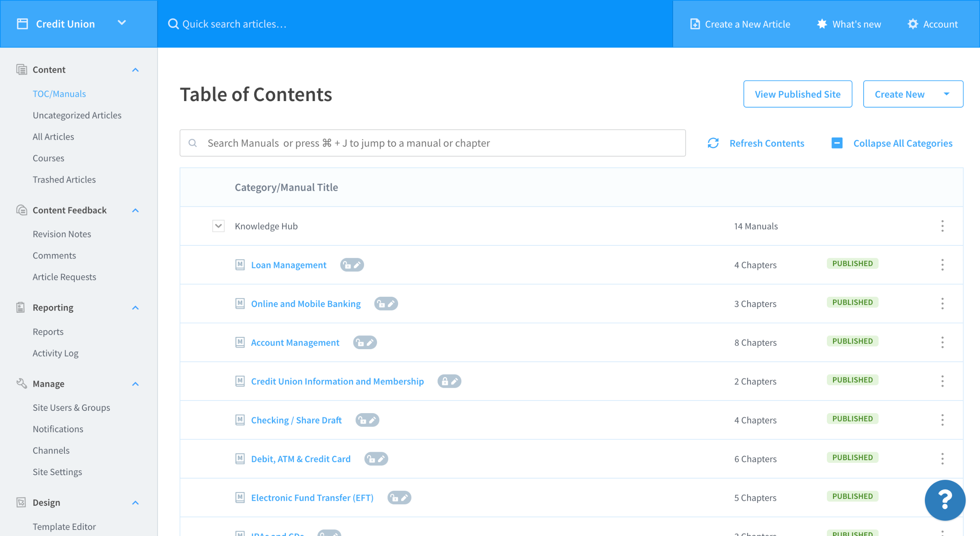Collapse the Knowledge Hub category checkbox arrow

(x=218, y=226)
